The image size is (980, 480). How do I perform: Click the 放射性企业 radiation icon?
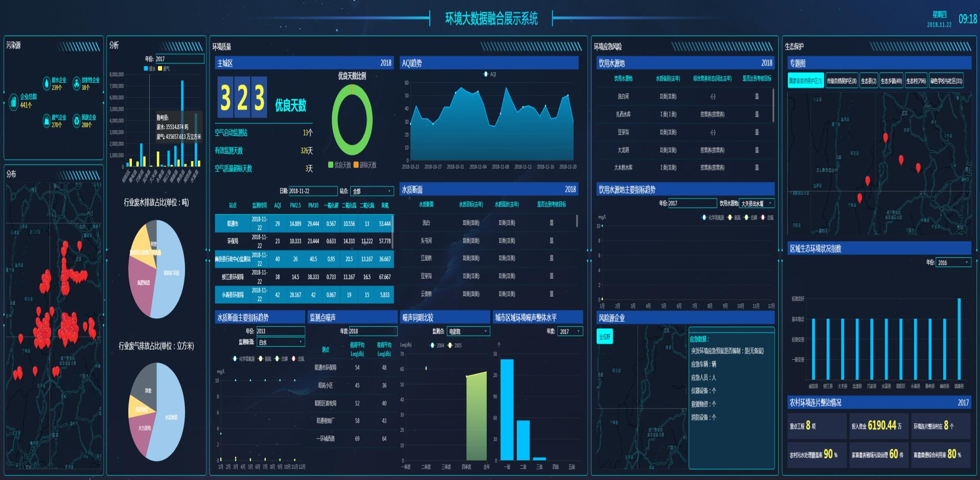pos(77,83)
